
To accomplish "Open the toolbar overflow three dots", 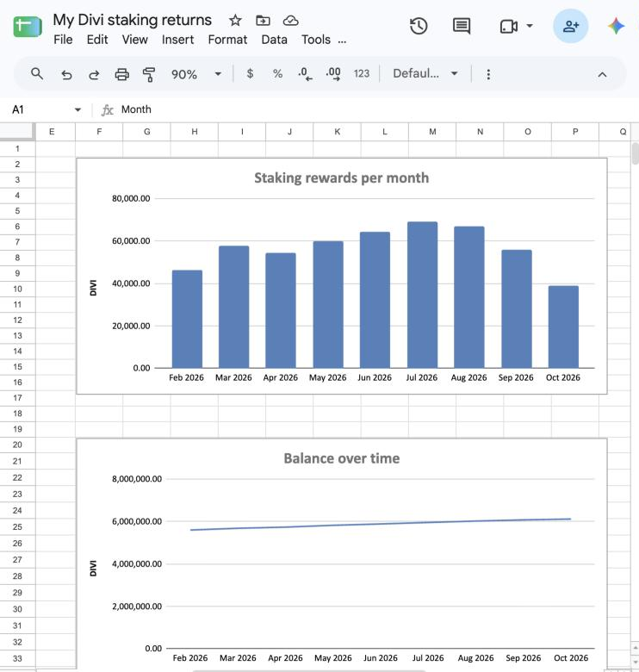I will pos(488,74).
